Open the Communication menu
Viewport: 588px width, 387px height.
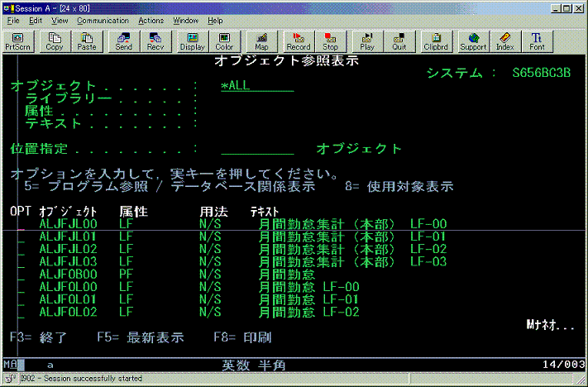pyautogui.click(x=103, y=21)
